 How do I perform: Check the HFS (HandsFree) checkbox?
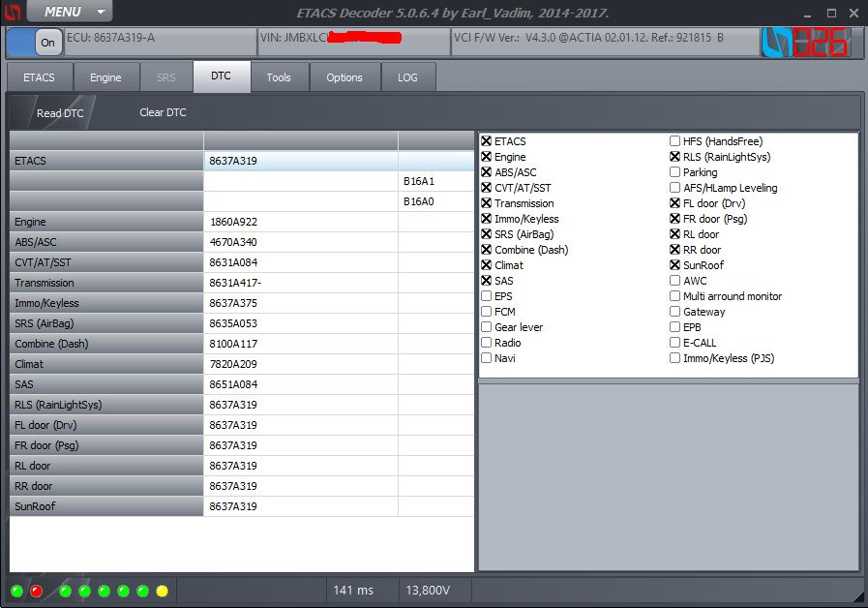674,141
